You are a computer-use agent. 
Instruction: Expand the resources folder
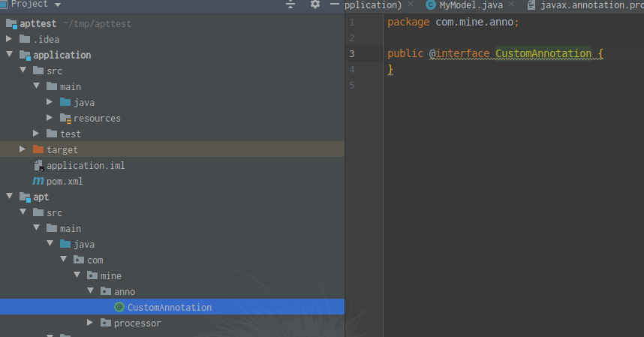point(50,117)
